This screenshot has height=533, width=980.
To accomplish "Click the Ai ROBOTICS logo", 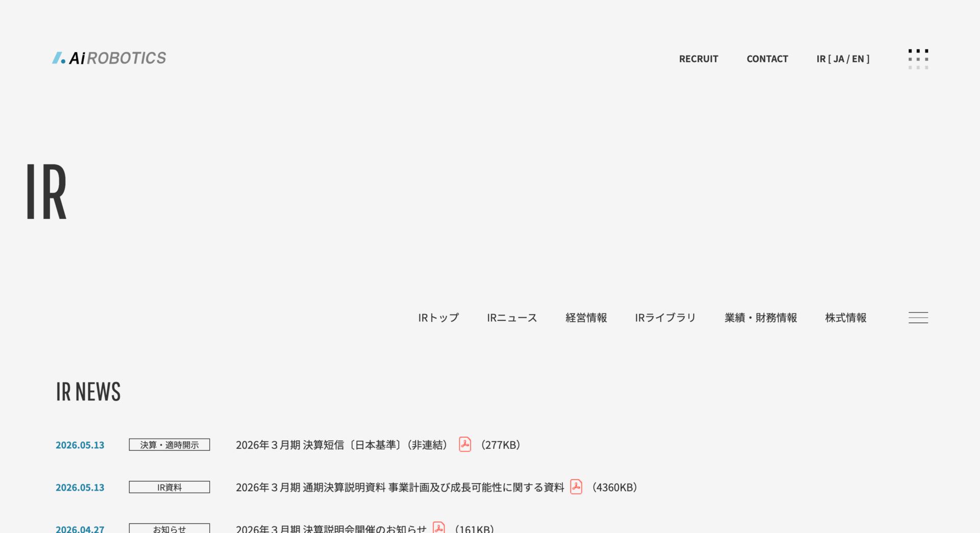I will [109, 58].
